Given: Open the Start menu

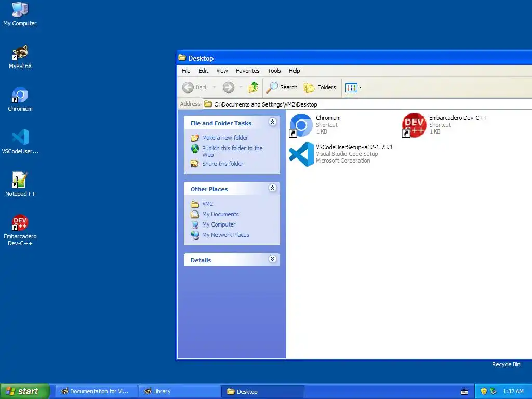Looking at the screenshot, I should (24, 391).
